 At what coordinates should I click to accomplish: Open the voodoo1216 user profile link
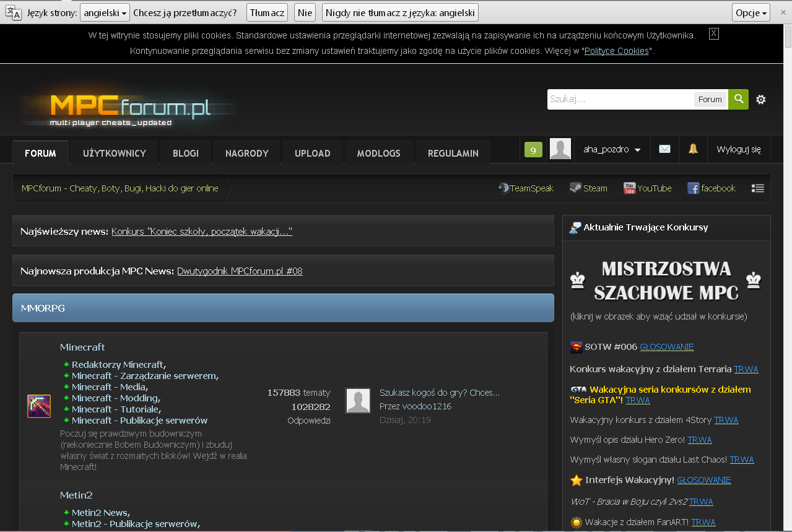pyautogui.click(x=427, y=406)
